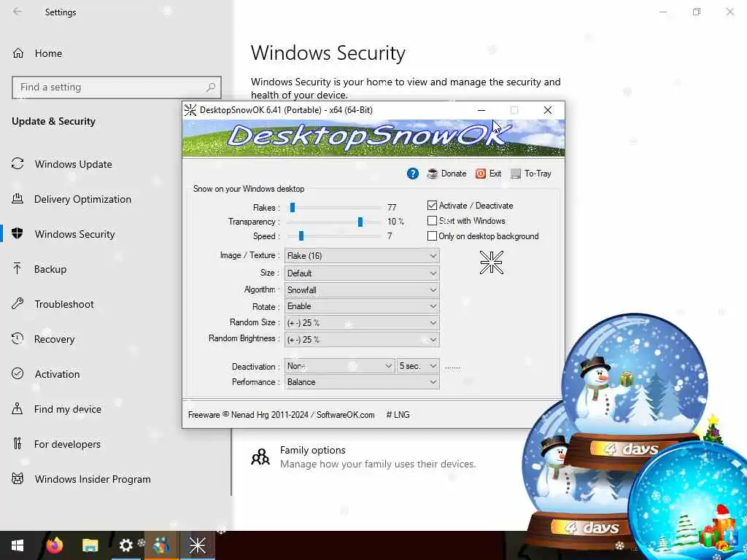Go to Home in Settings

point(48,53)
